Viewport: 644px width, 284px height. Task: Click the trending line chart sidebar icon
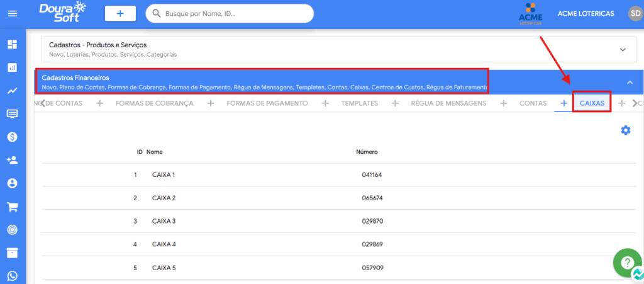tap(12, 91)
